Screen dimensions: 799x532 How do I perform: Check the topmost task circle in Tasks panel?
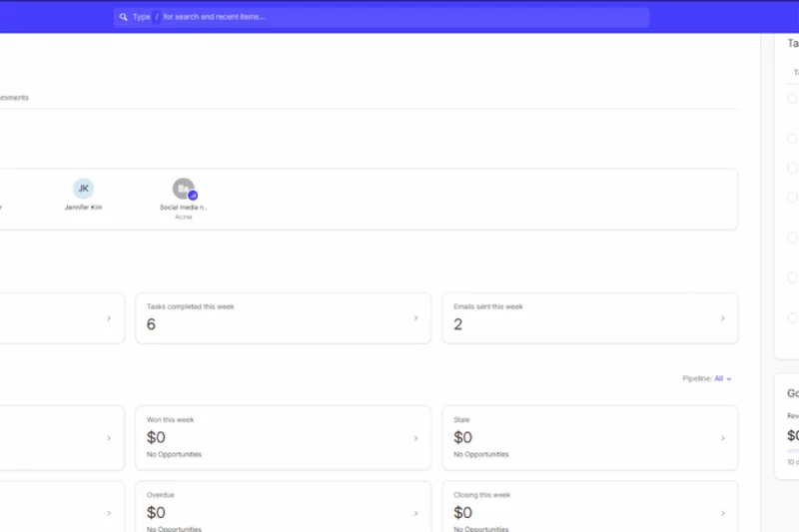(x=792, y=98)
